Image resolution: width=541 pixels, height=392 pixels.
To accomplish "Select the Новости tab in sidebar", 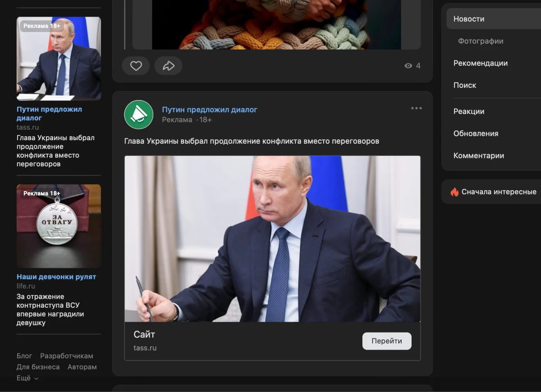I will click(469, 19).
